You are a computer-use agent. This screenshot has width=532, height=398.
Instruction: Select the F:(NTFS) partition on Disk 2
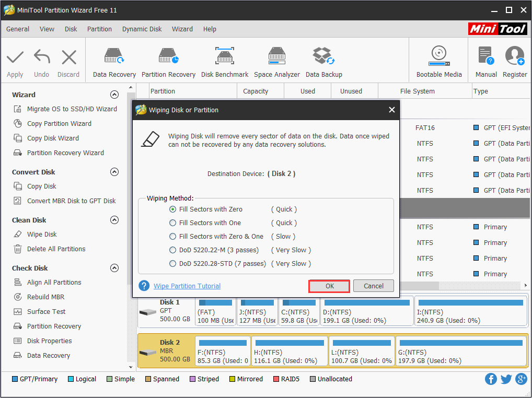(223, 351)
